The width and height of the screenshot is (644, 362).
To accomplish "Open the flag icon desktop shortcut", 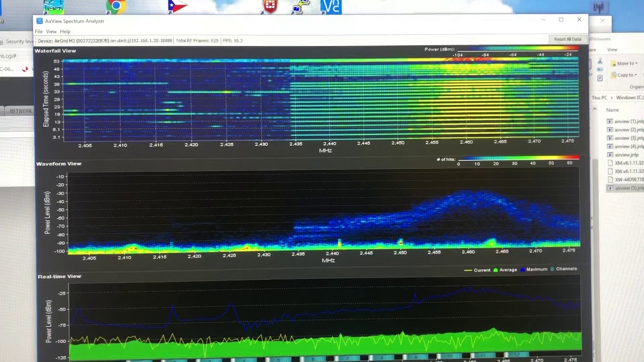I will pos(178,6).
